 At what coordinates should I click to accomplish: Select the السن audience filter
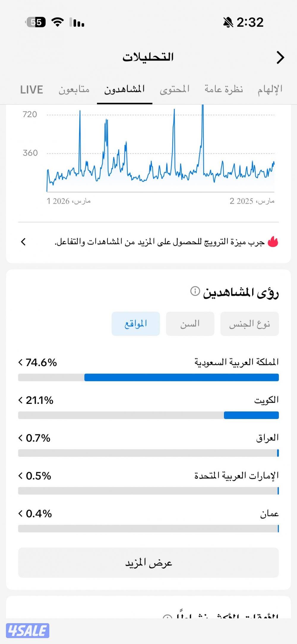[x=190, y=324]
